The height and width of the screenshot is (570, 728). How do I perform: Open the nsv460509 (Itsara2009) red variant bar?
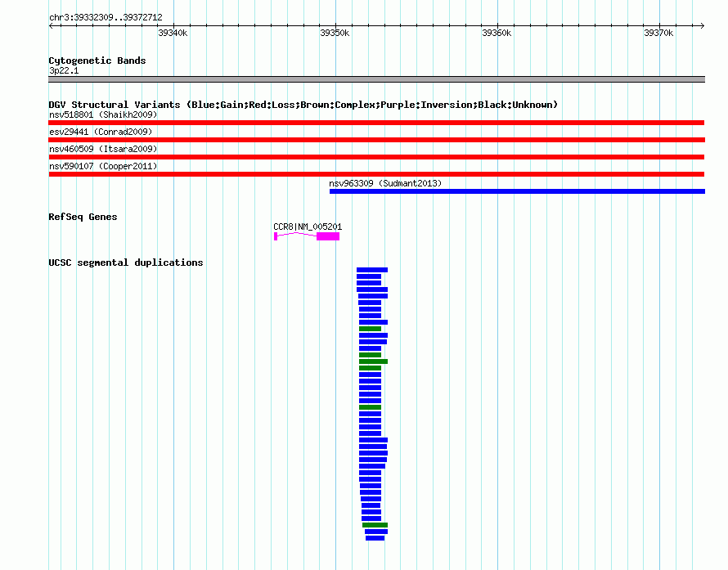[376, 157]
